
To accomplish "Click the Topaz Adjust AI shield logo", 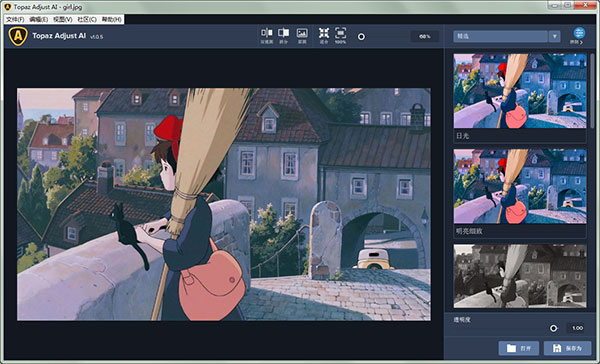I will (18, 36).
